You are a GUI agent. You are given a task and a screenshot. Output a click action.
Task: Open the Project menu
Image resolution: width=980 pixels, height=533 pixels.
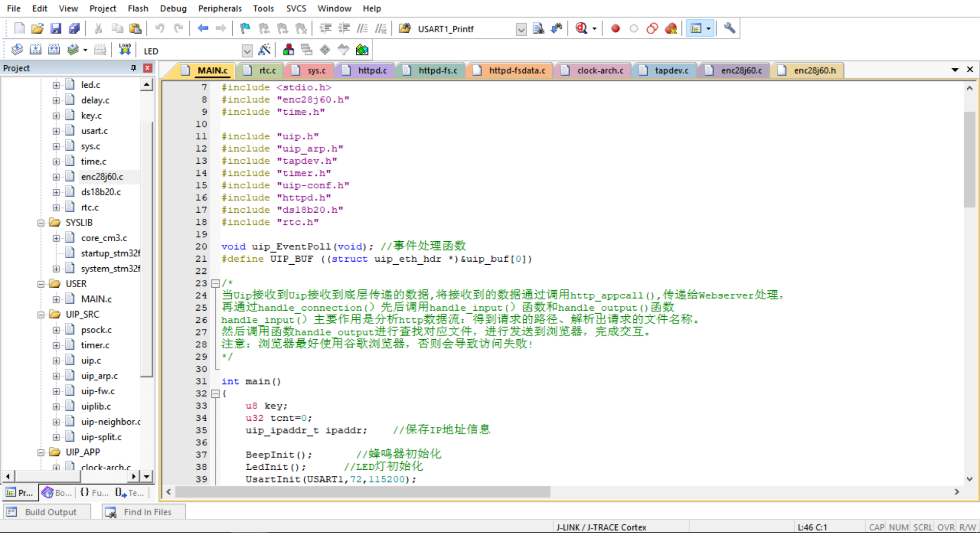pos(103,8)
